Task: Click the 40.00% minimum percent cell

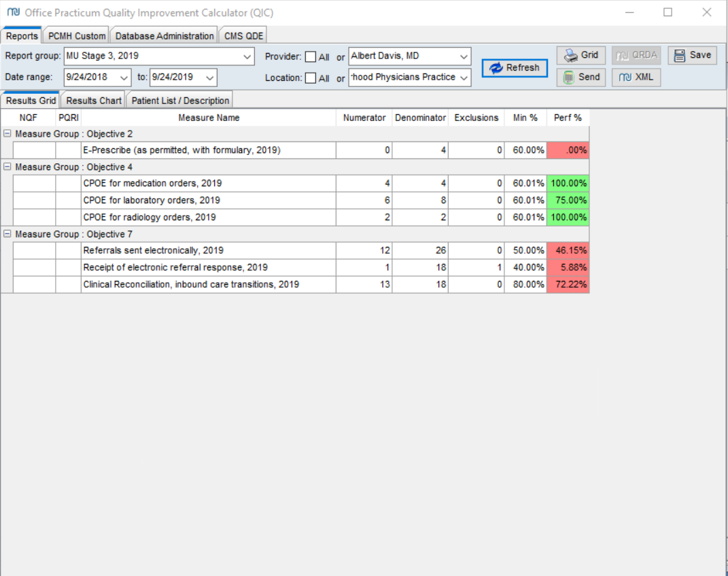Action: pos(525,267)
